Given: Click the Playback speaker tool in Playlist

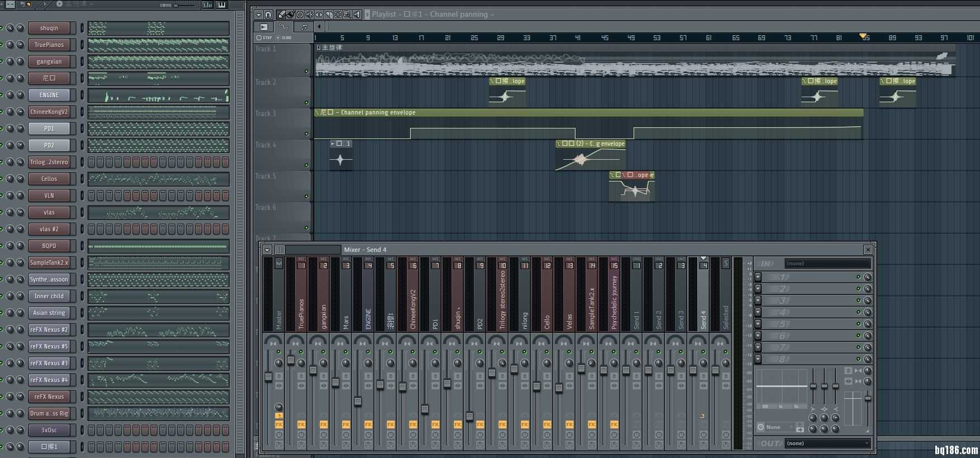Looking at the screenshot, I should point(357,15).
